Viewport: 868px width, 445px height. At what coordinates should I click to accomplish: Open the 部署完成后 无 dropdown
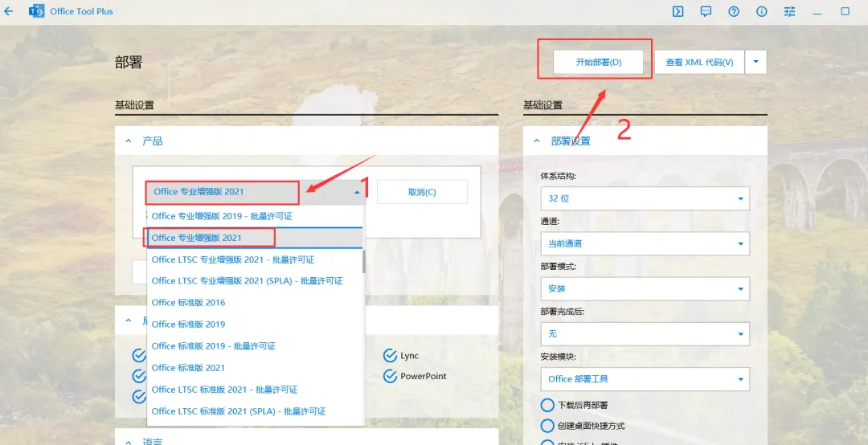(645, 334)
